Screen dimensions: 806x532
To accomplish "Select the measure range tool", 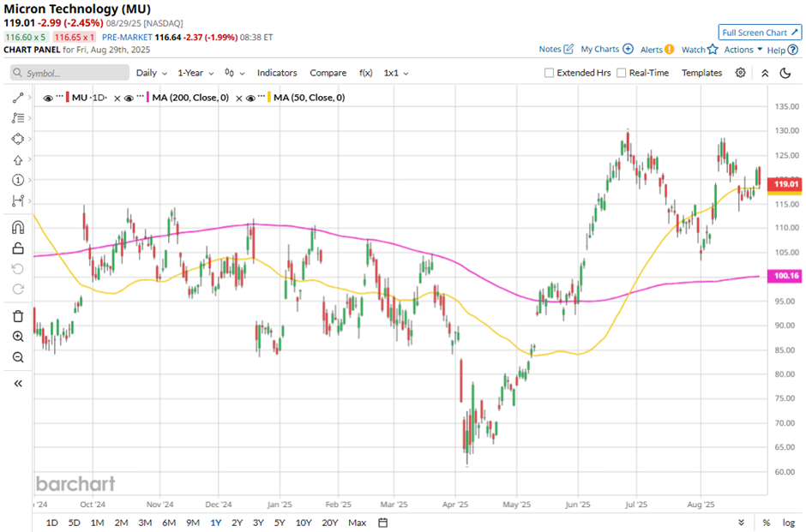I will [18, 200].
